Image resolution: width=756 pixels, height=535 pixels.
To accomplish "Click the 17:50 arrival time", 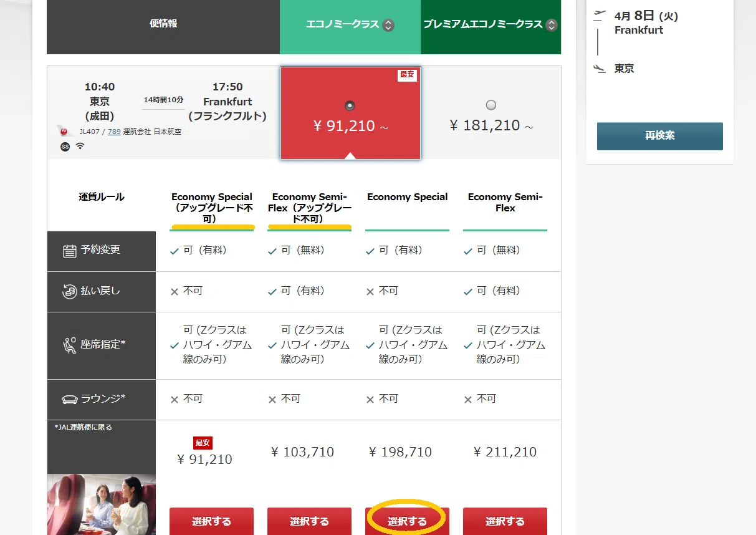I will [x=227, y=87].
